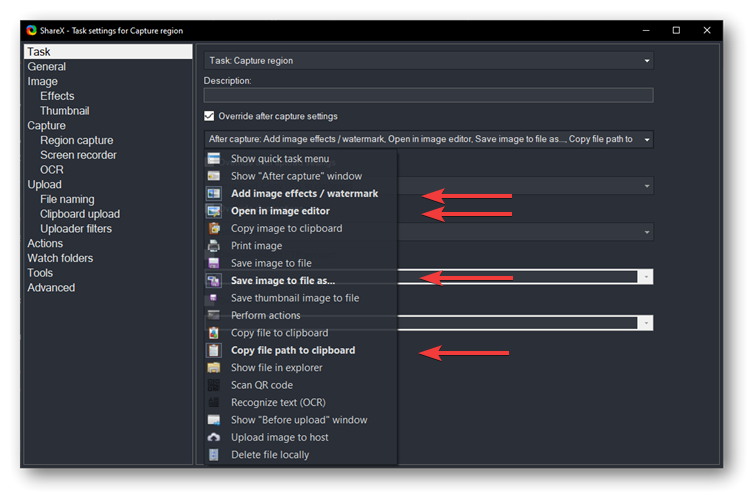The height and width of the screenshot is (495, 750).
Task: Click the Copy file path to clipboard icon
Action: pos(213,350)
